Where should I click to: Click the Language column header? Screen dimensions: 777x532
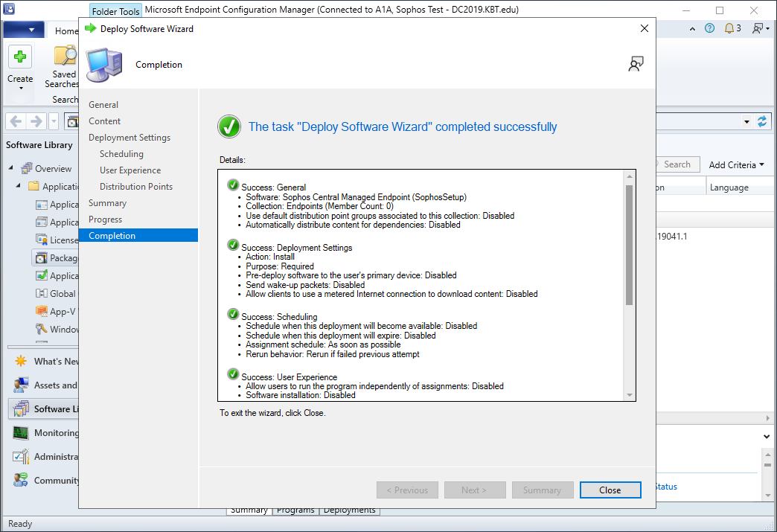click(739, 188)
